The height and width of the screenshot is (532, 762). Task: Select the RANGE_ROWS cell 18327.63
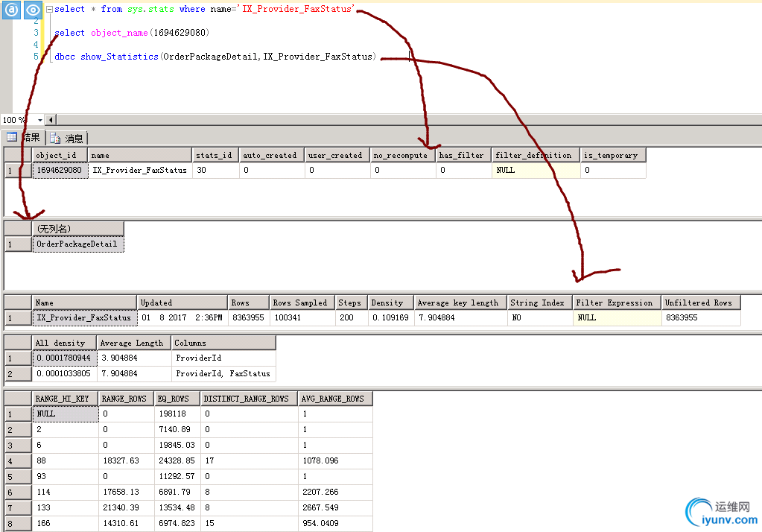(126, 460)
